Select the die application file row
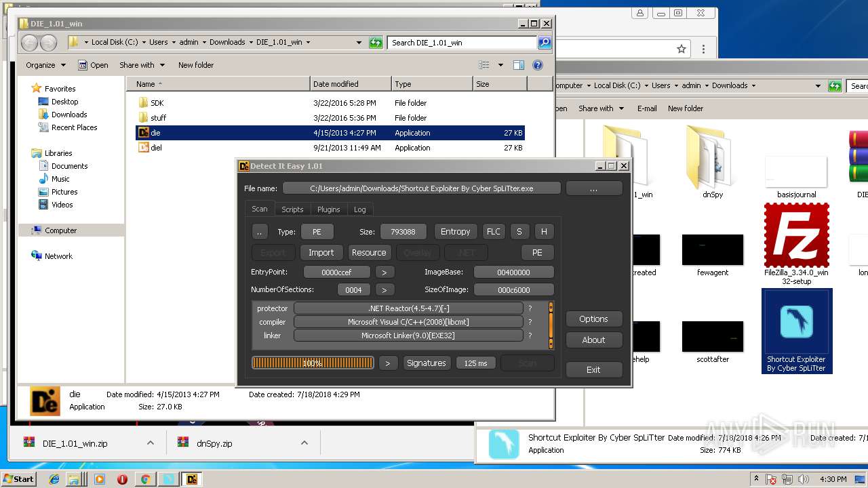 coord(330,133)
